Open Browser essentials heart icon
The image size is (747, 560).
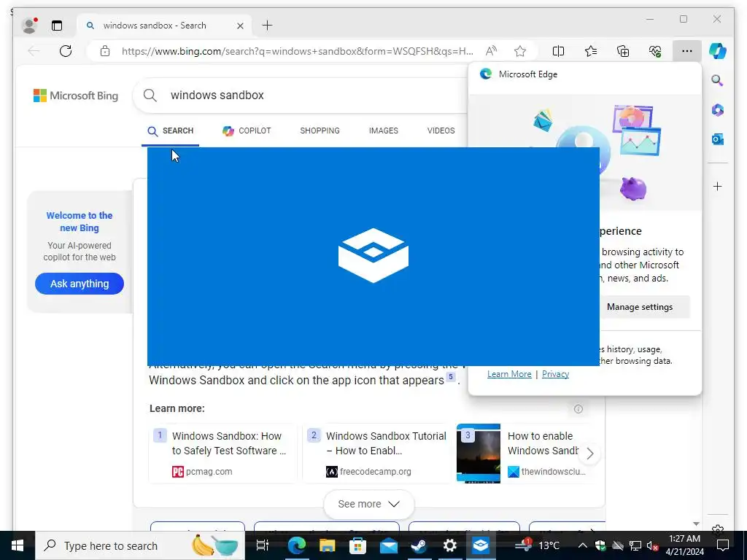click(x=654, y=51)
